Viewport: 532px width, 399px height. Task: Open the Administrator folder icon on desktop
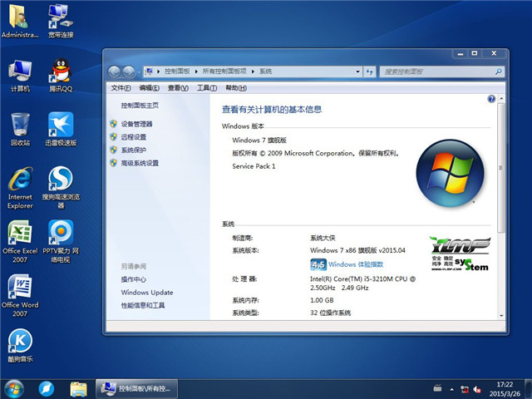pyautogui.click(x=19, y=21)
